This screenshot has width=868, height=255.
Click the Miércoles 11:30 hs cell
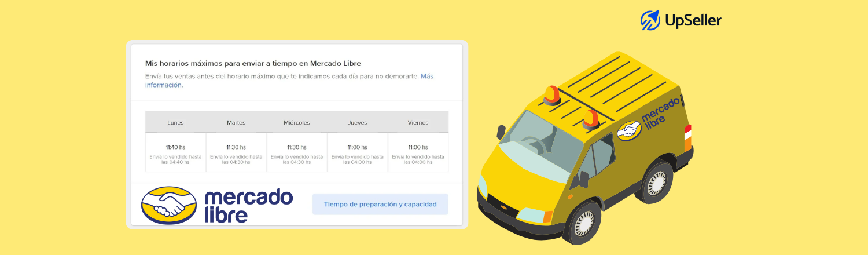(x=297, y=152)
